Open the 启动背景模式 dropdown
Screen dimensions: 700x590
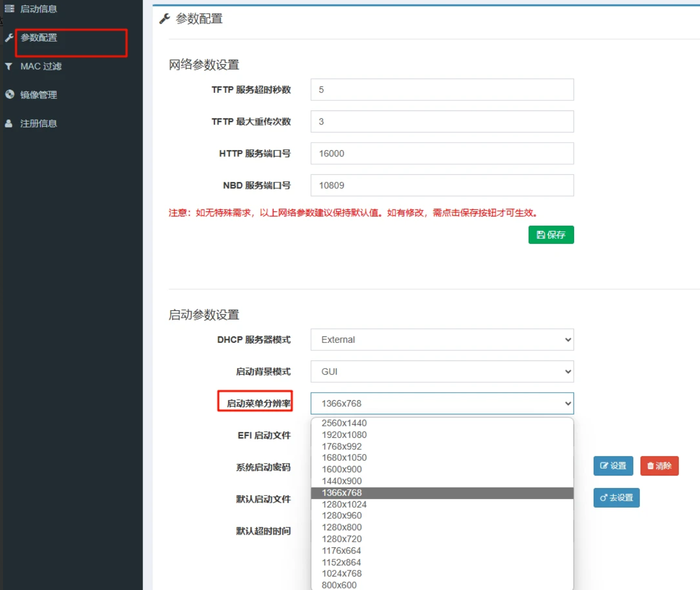point(442,372)
